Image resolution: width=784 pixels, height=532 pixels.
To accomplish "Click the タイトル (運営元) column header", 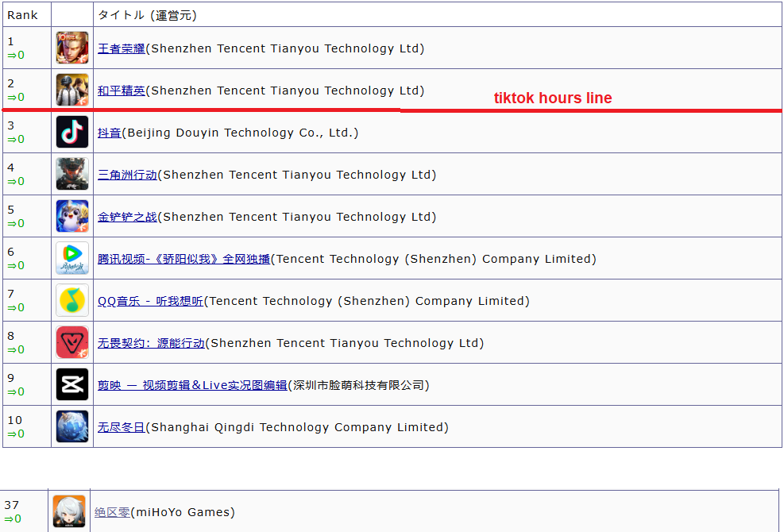I will [147, 15].
